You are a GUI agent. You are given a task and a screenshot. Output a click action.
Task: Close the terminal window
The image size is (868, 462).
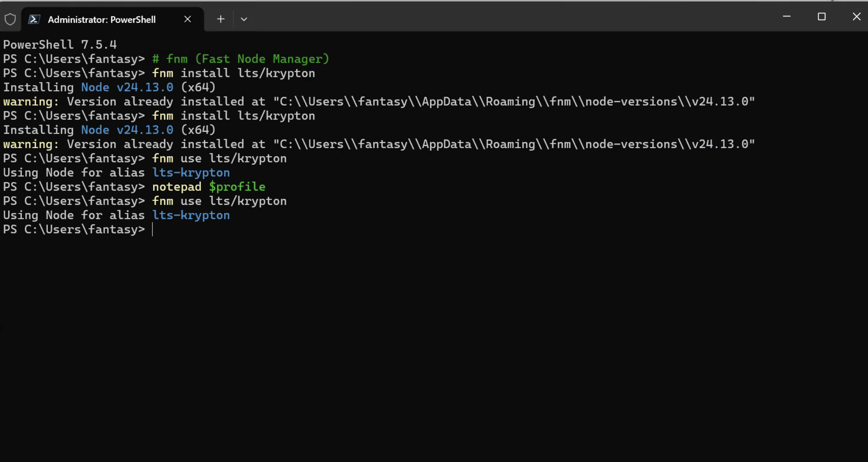pyautogui.click(x=856, y=17)
